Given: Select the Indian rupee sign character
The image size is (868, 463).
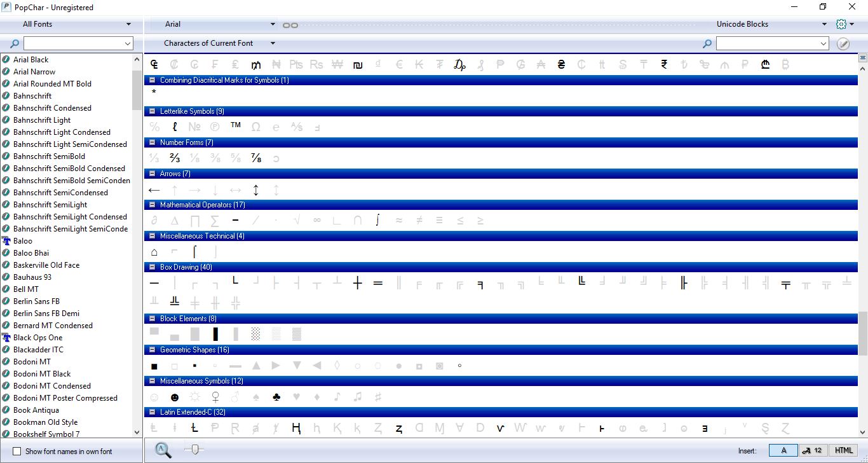Looking at the screenshot, I should tap(663, 64).
